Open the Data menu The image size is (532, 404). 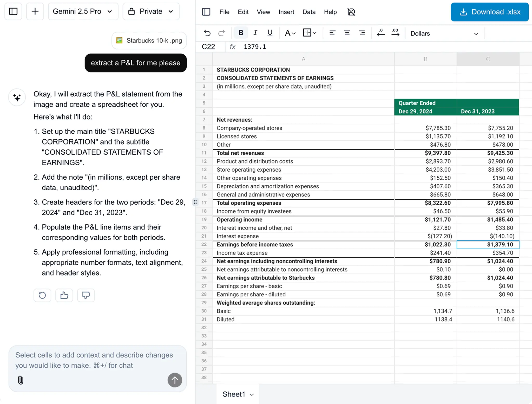point(308,12)
